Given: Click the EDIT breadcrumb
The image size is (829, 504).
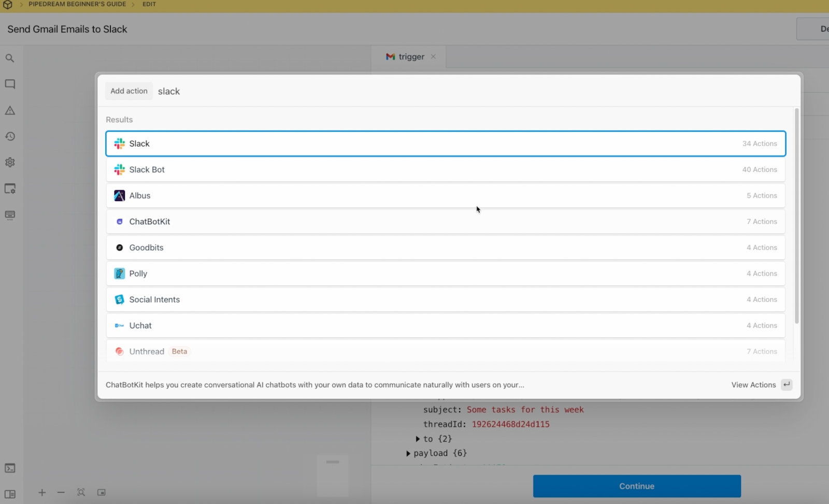Looking at the screenshot, I should pyautogui.click(x=149, y=4).
